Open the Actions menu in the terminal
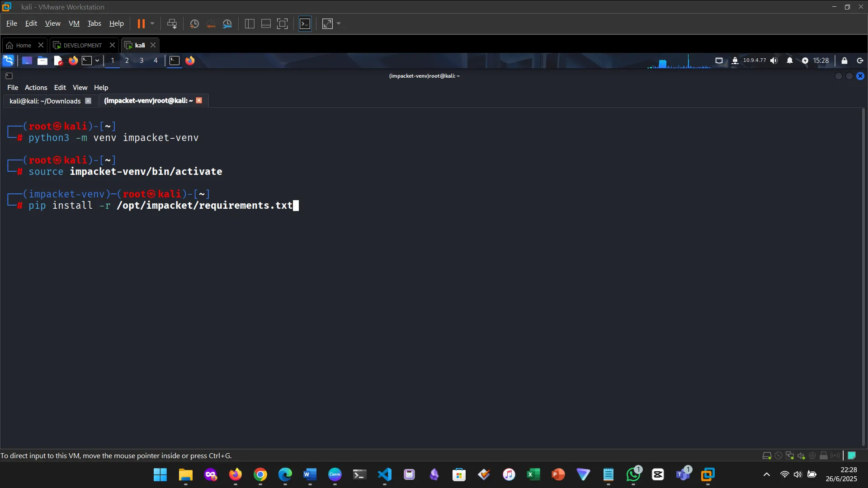This screenshot has width=868, height=488. point(36,87)
